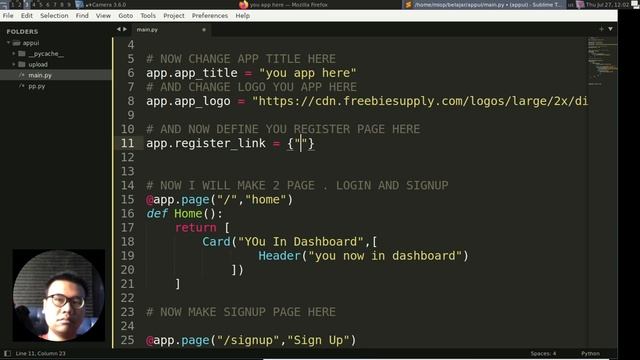
Task: Go to next tab with right arrow
Action: click(x=124, y=29)
